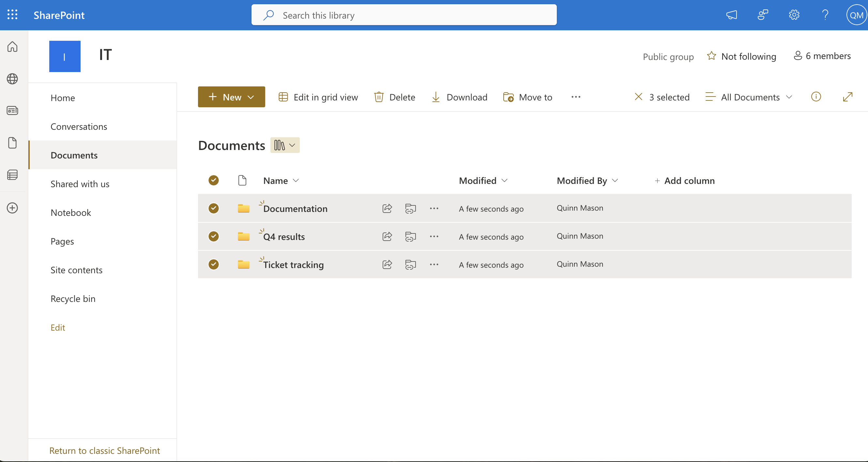The width and height of the screenshot is (868, 462).
Task: Open the toolbar overflow ellipsis menu
Action: (576, 97)
